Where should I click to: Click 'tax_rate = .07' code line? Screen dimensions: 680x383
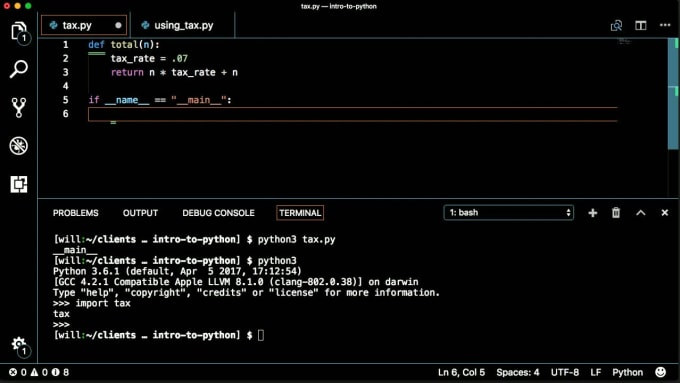(x=149, y=58)
